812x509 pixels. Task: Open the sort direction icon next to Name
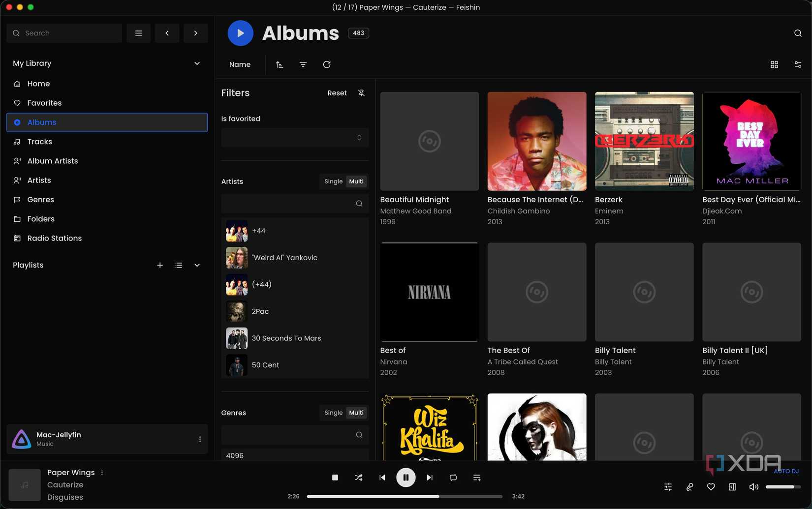280,64
